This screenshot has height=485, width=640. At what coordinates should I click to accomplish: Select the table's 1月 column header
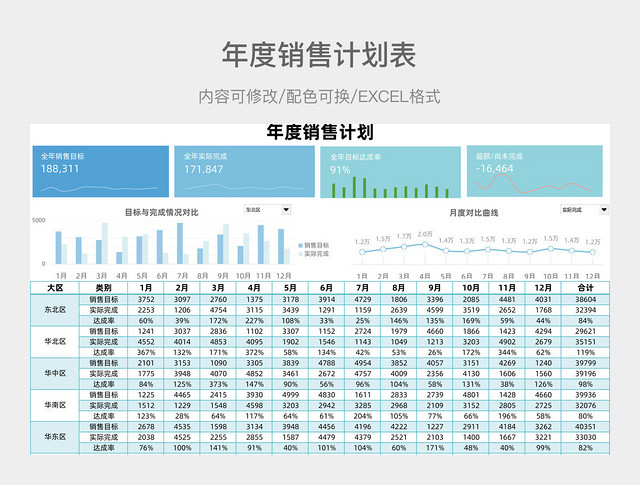pyautogui.click(x=146, y=288)
